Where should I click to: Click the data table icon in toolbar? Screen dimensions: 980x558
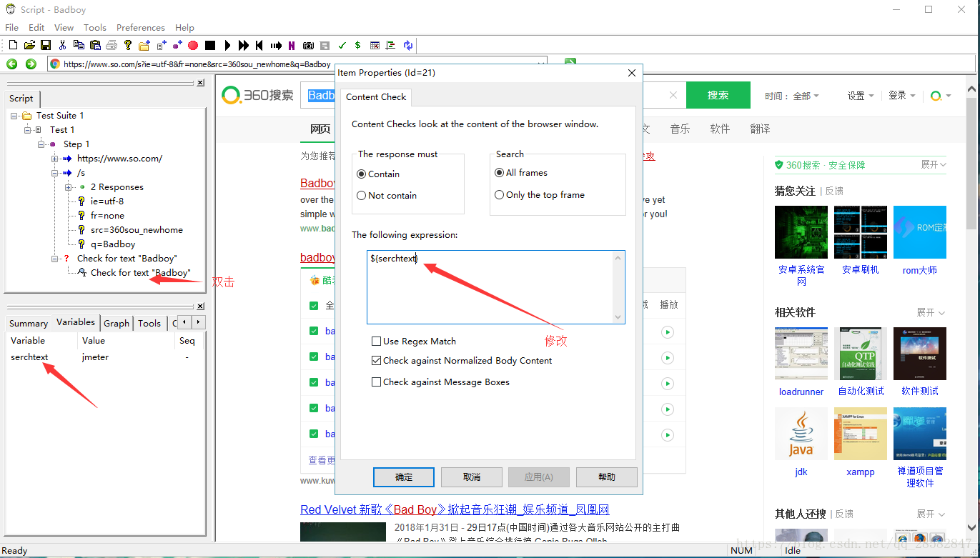pyautogui.click(x=375, y=45)
